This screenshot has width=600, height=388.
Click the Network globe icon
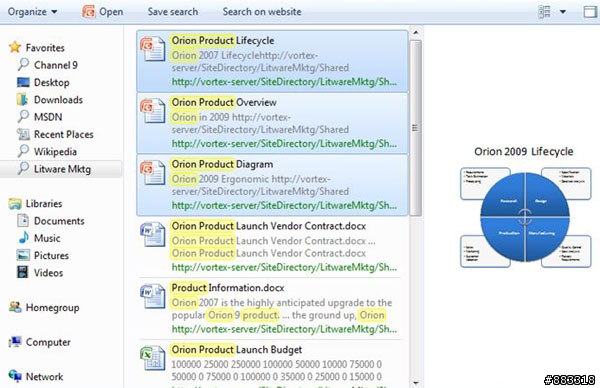[15, 376]
